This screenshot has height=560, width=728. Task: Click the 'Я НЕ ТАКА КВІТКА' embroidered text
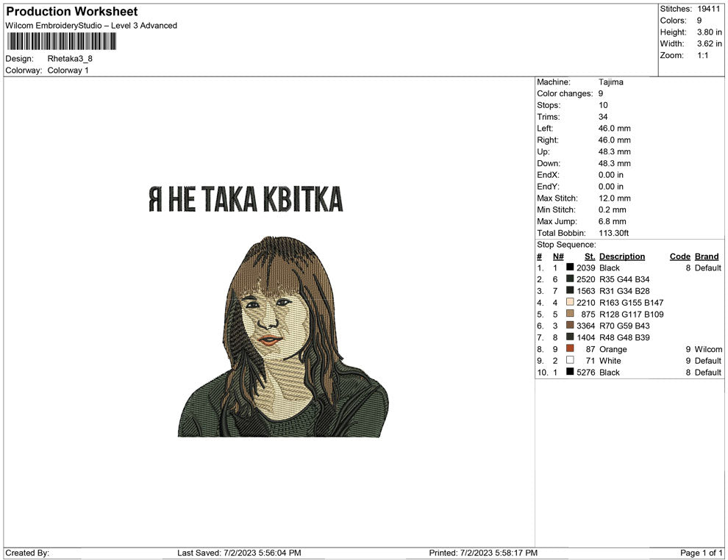[x=246, y=198]
